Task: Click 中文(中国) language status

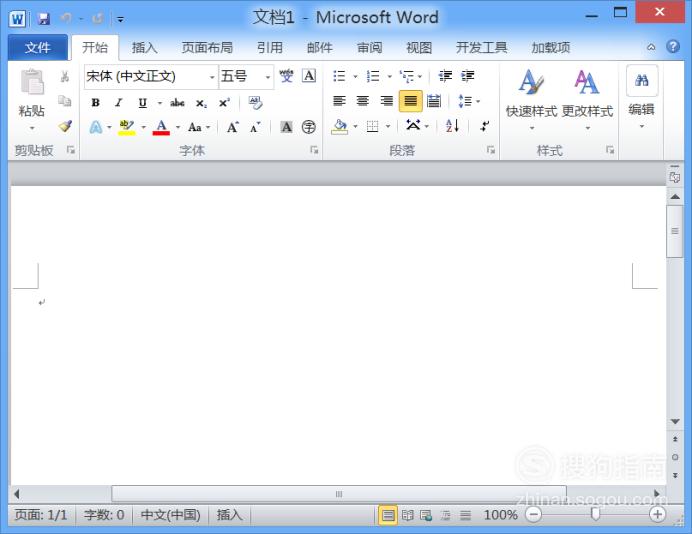Action: (170, 515)
